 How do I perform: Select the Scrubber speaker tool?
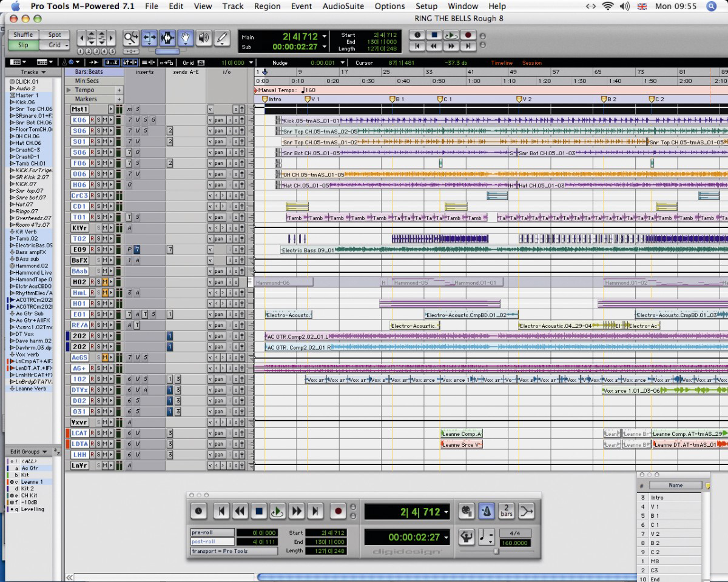tap(203, 38)
